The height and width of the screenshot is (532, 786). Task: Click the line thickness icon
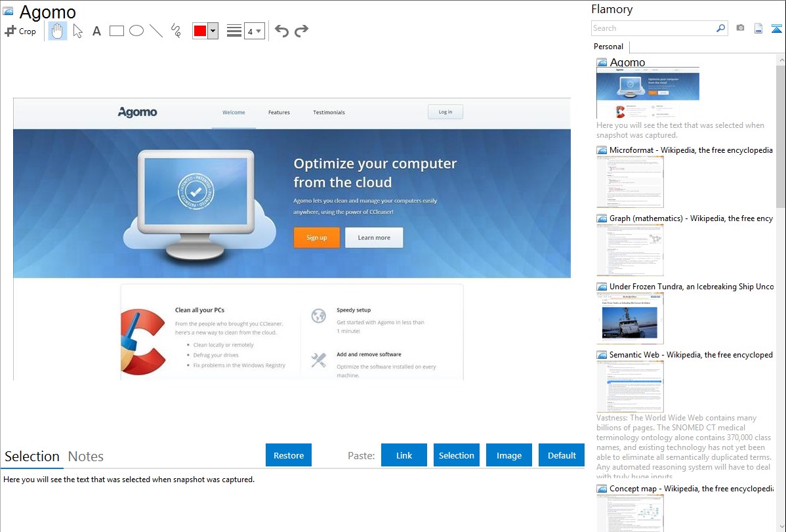click(x=234, y=31)
